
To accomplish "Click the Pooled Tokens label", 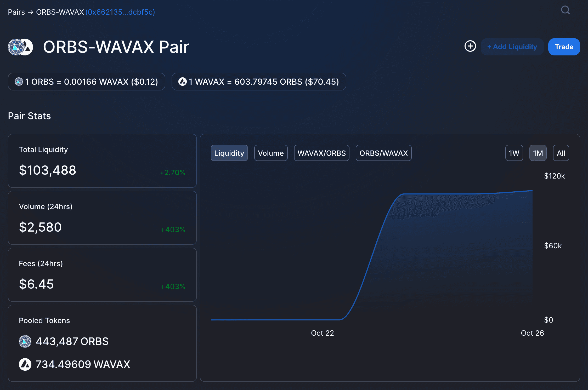I will point(44,320).
